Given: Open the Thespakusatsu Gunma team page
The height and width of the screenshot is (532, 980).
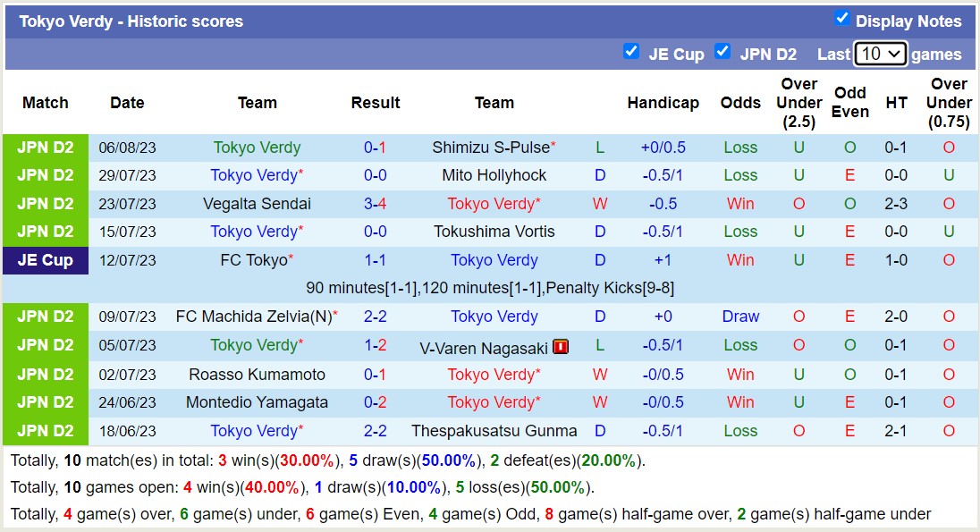Looking at the screenshot, I should 494,430.
